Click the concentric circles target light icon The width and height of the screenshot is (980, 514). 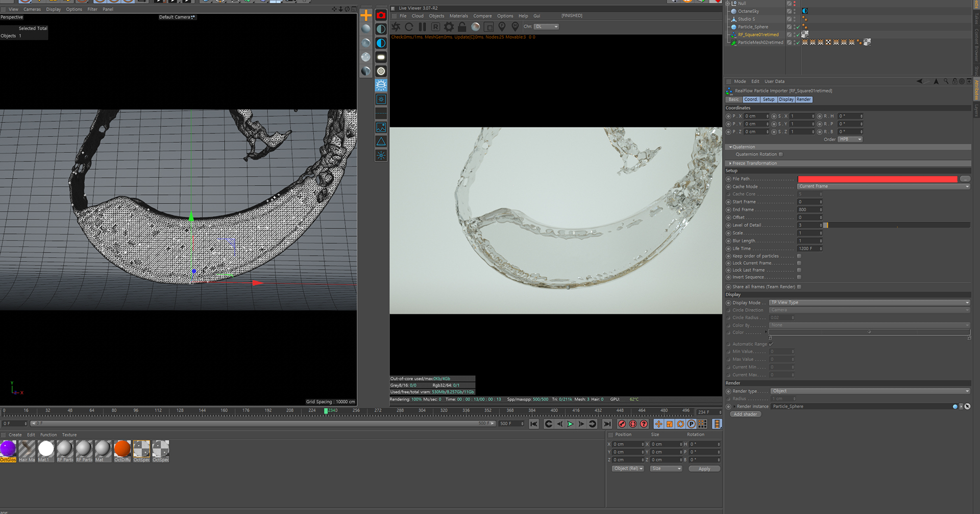381,71
